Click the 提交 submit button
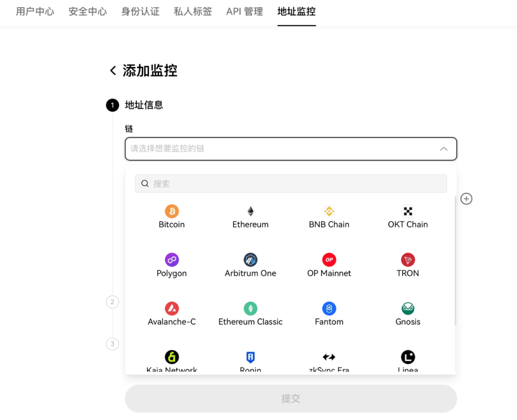517x420 pixels. click(291, 398)
